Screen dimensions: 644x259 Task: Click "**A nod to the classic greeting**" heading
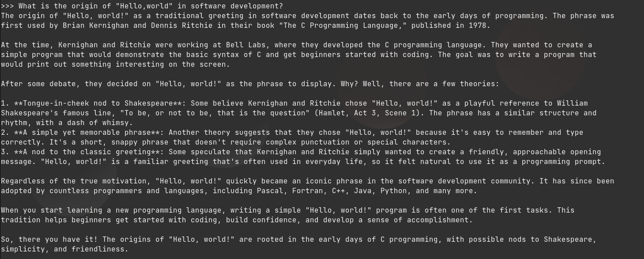coord(87,152)
